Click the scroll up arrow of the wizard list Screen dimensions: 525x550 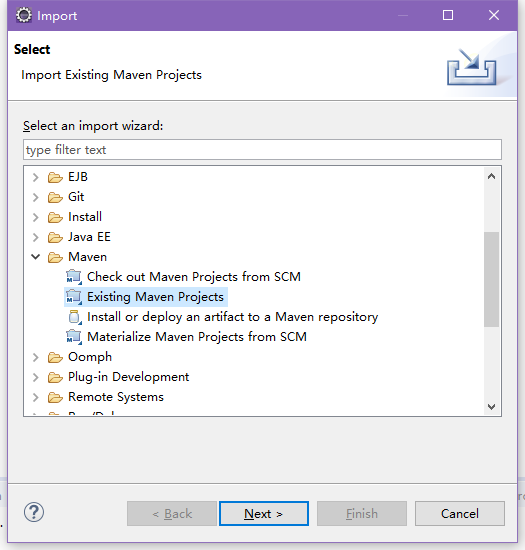[492, 176]
